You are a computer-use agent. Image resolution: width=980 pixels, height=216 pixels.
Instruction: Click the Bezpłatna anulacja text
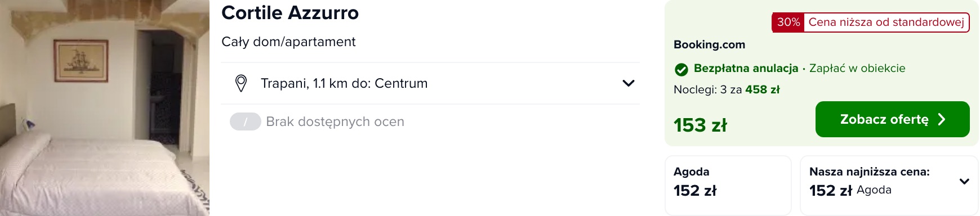[746, 68]
